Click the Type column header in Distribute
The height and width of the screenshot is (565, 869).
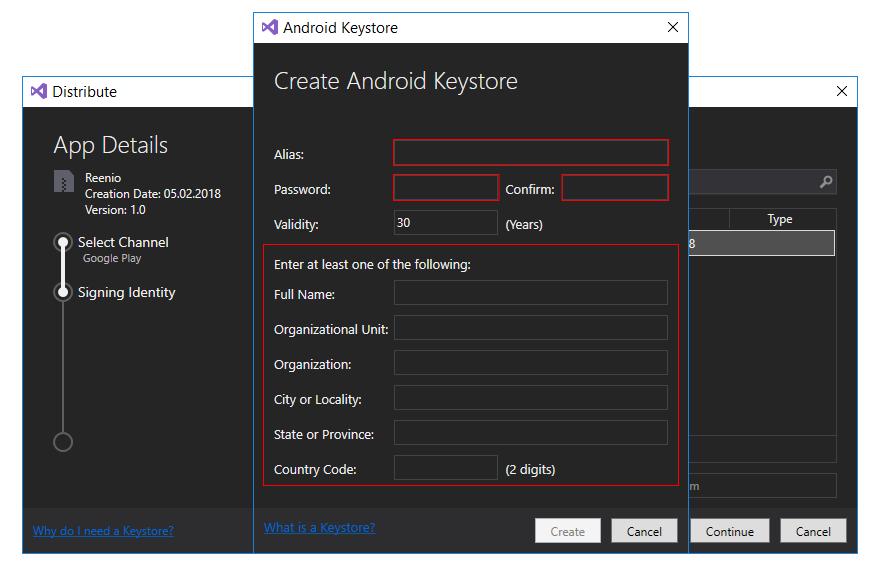pos(780,219)
